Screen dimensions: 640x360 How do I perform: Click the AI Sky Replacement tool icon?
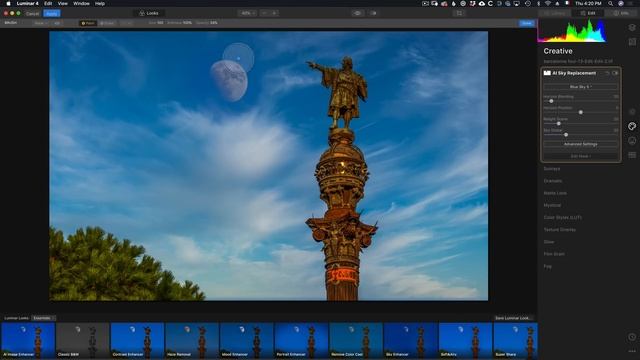547,73
